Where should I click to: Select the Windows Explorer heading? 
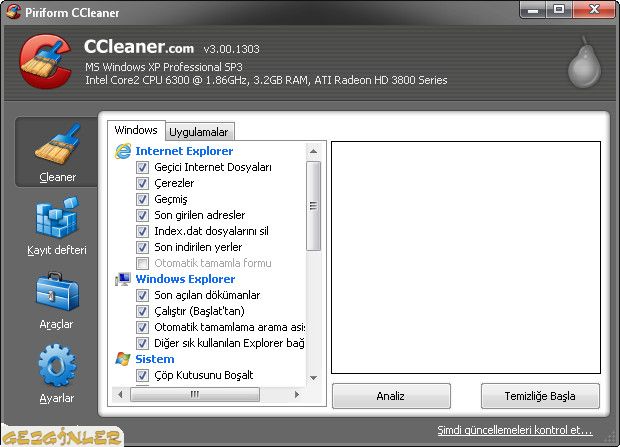(x=185, y=279)
